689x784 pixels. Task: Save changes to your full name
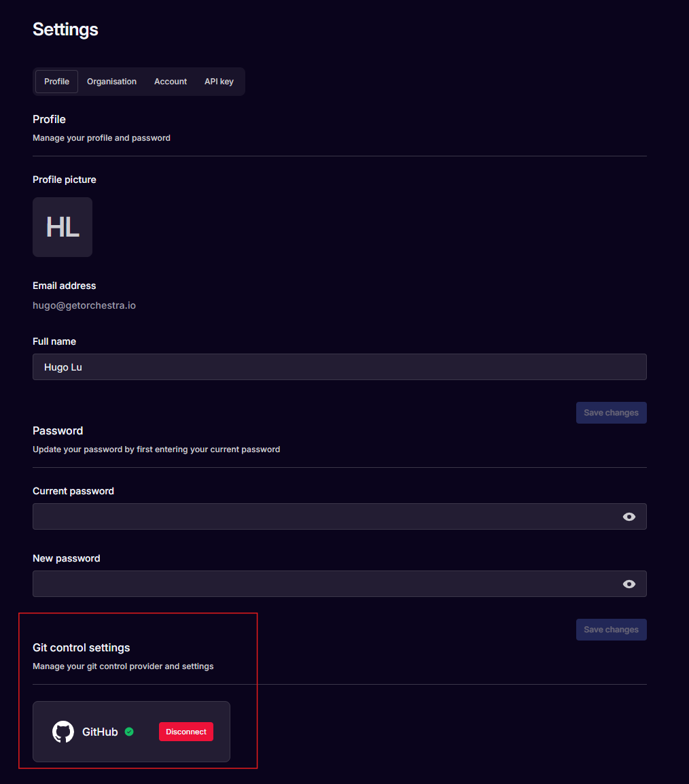tap(610, 412)
